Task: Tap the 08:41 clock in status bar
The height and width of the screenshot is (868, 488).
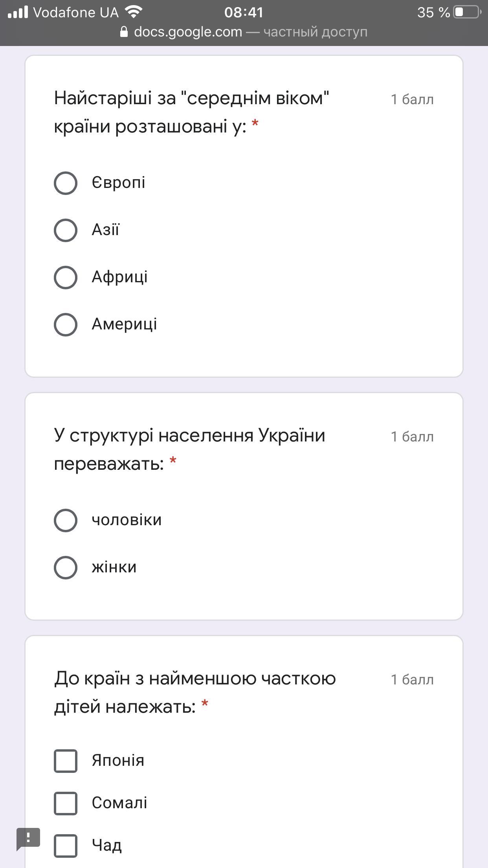Action: coord(244,12)
